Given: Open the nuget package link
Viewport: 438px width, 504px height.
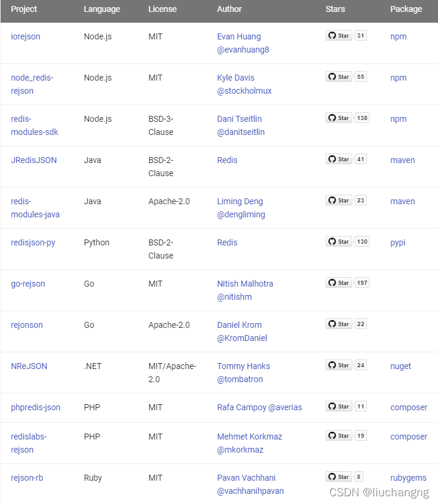Looking at the screenshot, I should pyautogui.click(x=400, y=366).
